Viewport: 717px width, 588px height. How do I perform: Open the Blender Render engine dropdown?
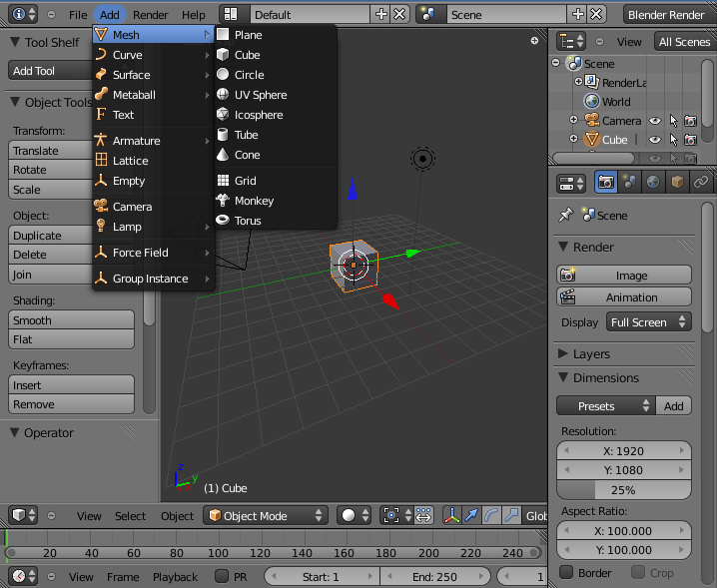[669, 15]
